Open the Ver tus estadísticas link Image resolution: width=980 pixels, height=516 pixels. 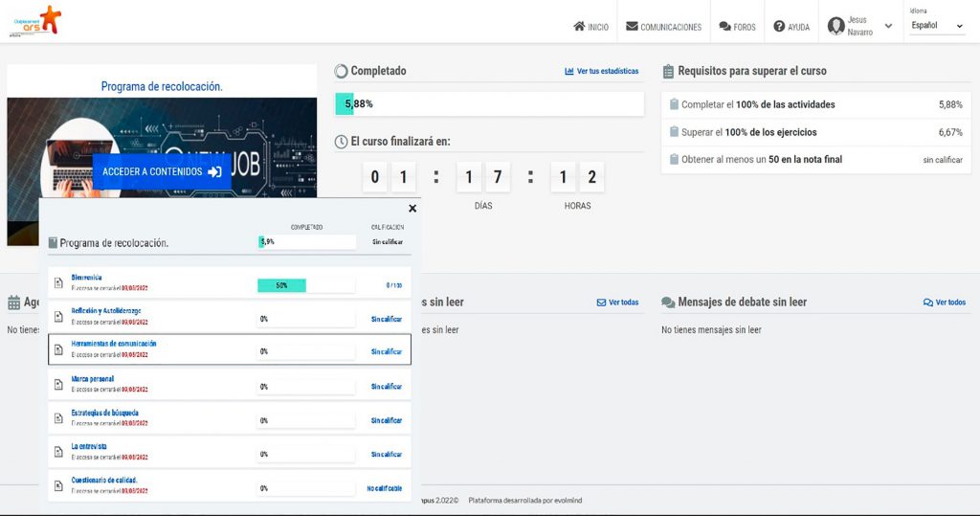pos(601,72)
